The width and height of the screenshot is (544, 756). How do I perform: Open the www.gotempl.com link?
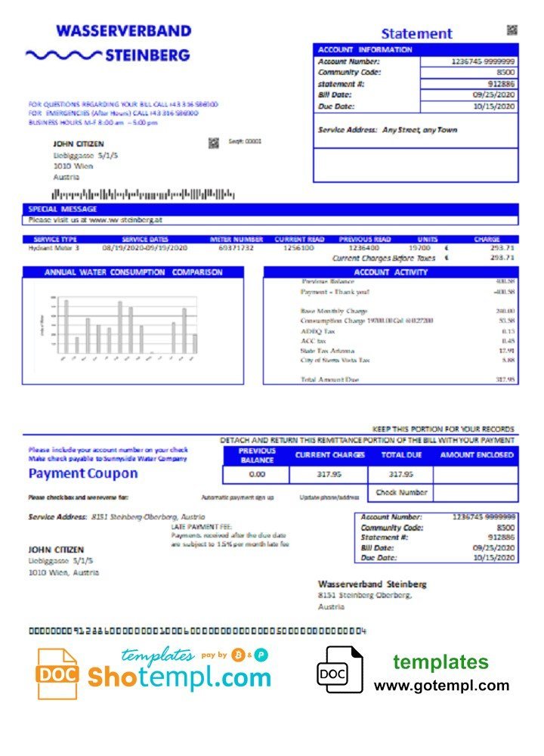441,685
